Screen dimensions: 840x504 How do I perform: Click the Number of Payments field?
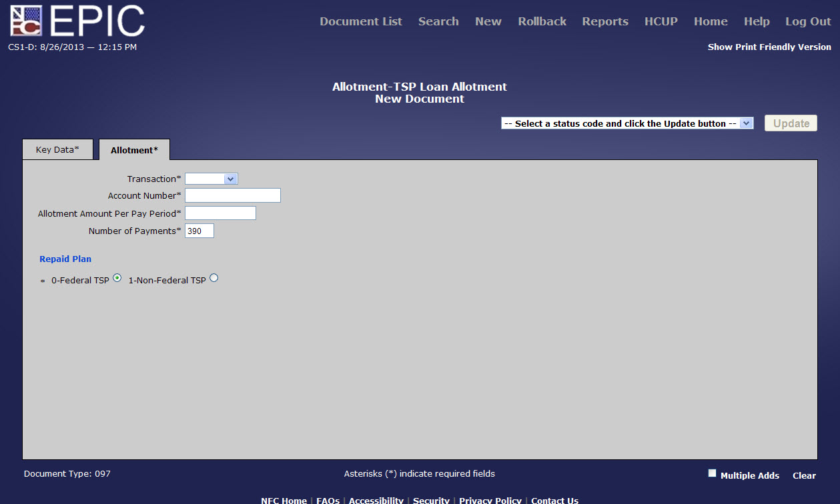pos(199,231)
